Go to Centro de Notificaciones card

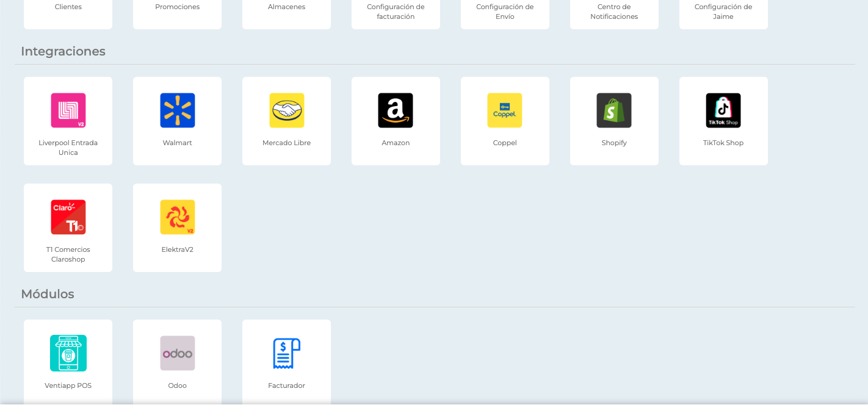614,14
